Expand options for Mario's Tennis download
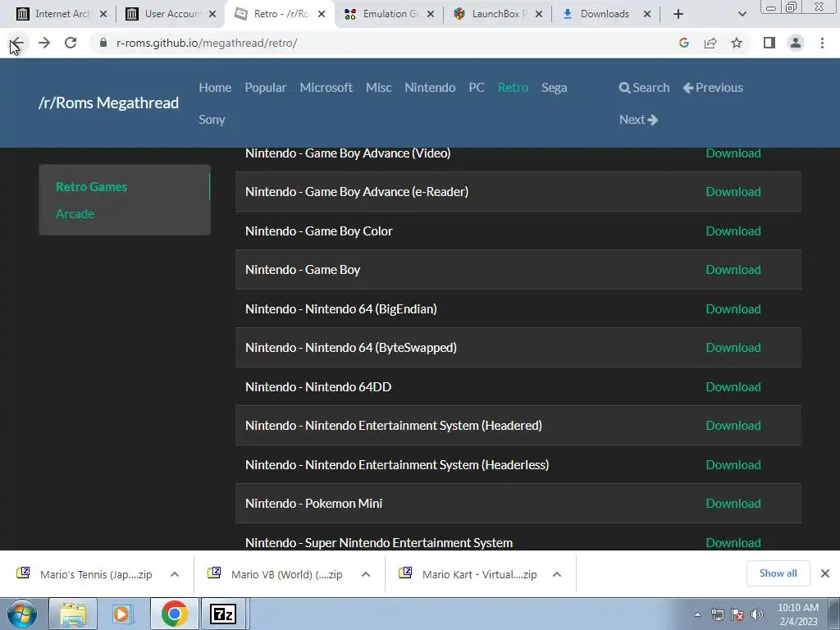The width and height of the screenshot is (840, 630). coord(175,574)
